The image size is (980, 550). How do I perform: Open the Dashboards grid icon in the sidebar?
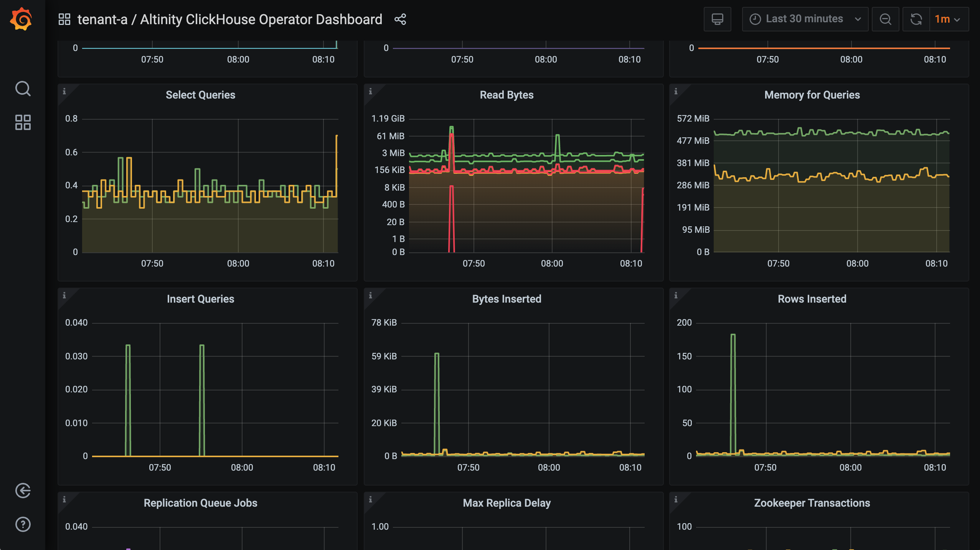click(23, 122)
